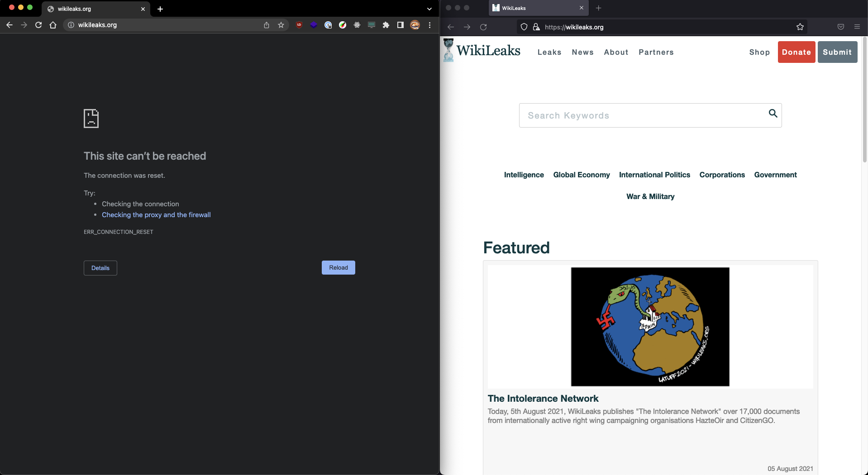Click Firefox's forward arrow
The width and height of the screenshot is (868, 475).
(x=467, y=27)
